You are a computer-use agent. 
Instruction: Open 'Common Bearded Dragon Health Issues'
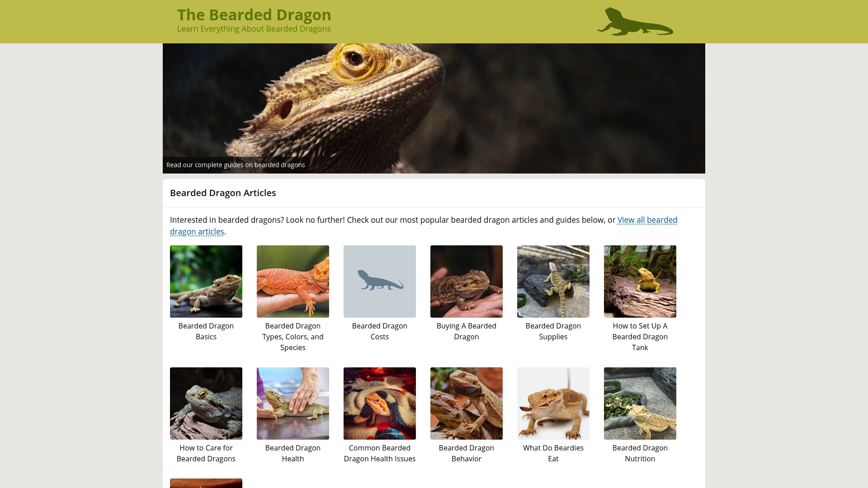point(379,453)
